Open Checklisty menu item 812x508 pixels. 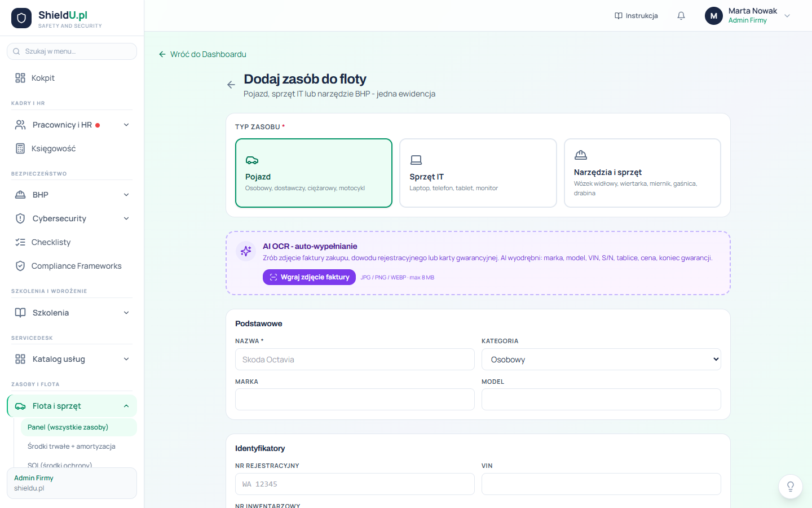click(x=72, y=242)
